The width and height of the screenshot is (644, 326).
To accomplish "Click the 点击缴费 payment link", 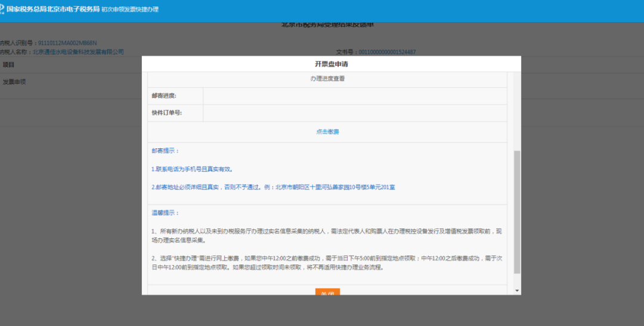I will click(327, 132).
